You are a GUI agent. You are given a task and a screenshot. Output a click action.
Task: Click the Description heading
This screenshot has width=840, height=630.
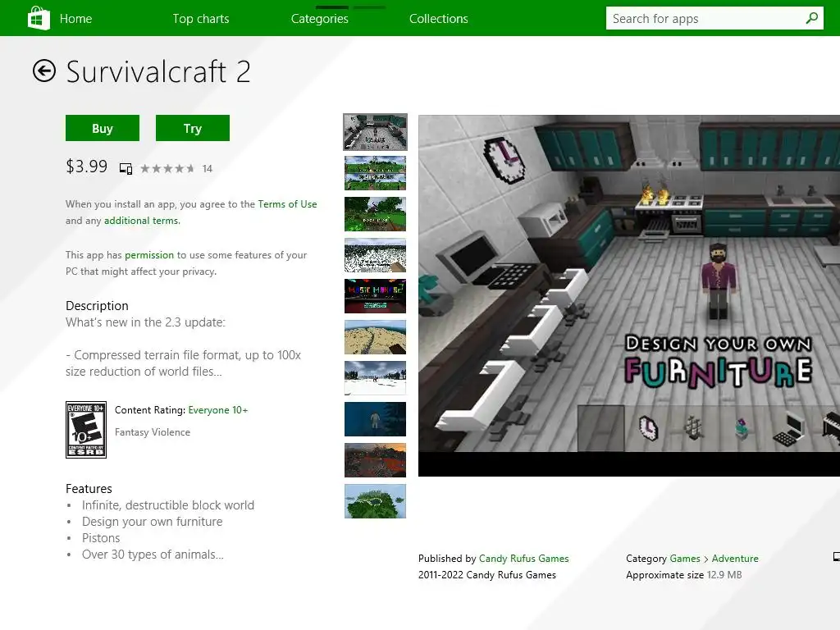(97, 306)
